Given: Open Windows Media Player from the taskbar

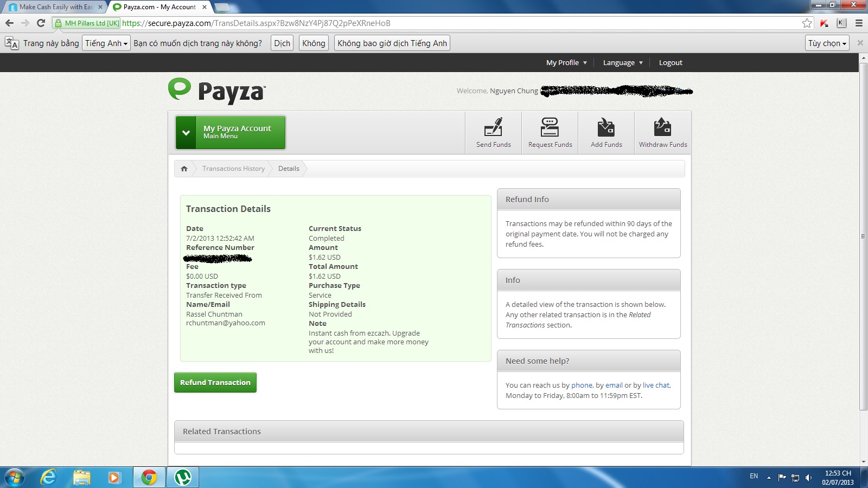Looking at the screenshot, I should pyautogui.click(x=114, y=477).
